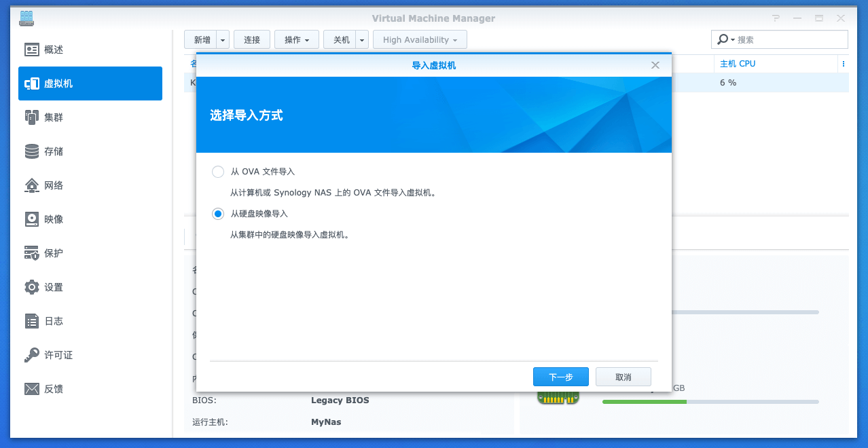Click the 下一步 (Next) button
This screenshot has width=868, height=448.
(x=560, y=376)
